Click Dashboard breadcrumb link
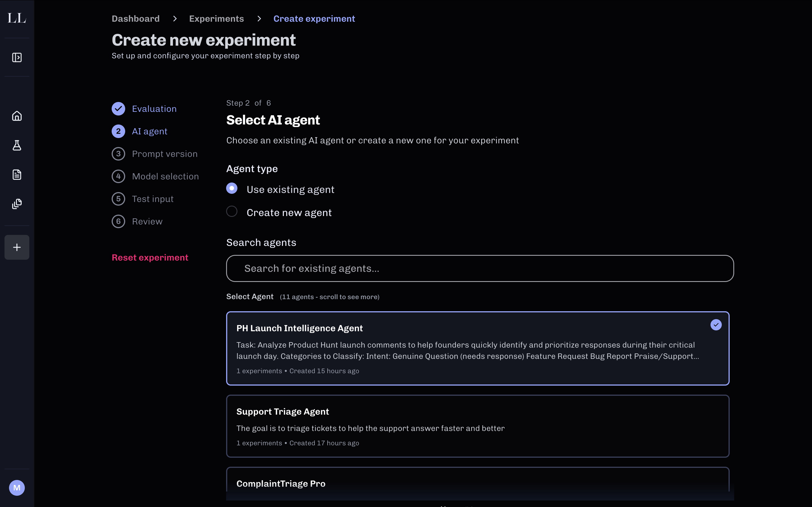The image size is (812, 507). tap(136, 19)
